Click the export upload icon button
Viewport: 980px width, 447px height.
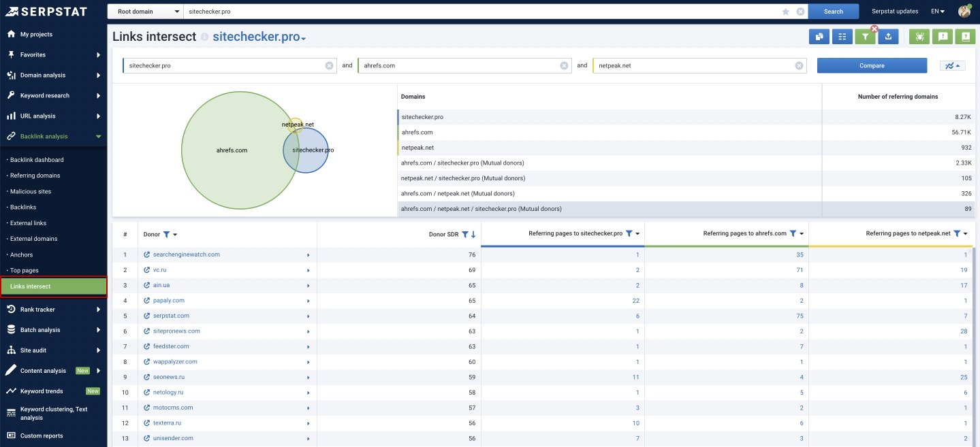coord(888,37)
